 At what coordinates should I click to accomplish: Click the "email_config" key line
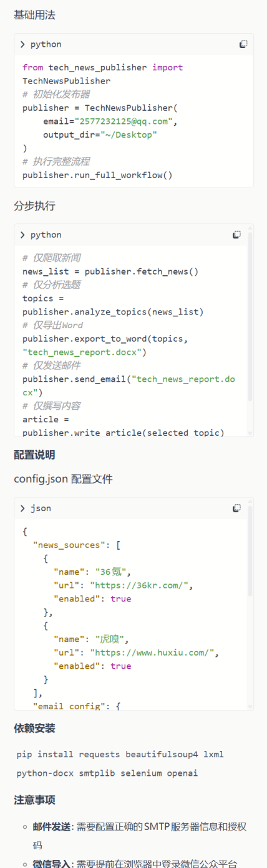[x=76, y=706]
